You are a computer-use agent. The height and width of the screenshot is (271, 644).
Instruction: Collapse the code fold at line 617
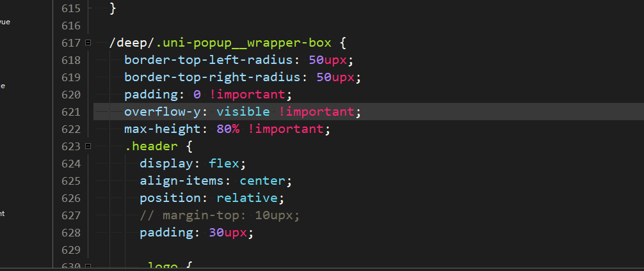[88, 43]
